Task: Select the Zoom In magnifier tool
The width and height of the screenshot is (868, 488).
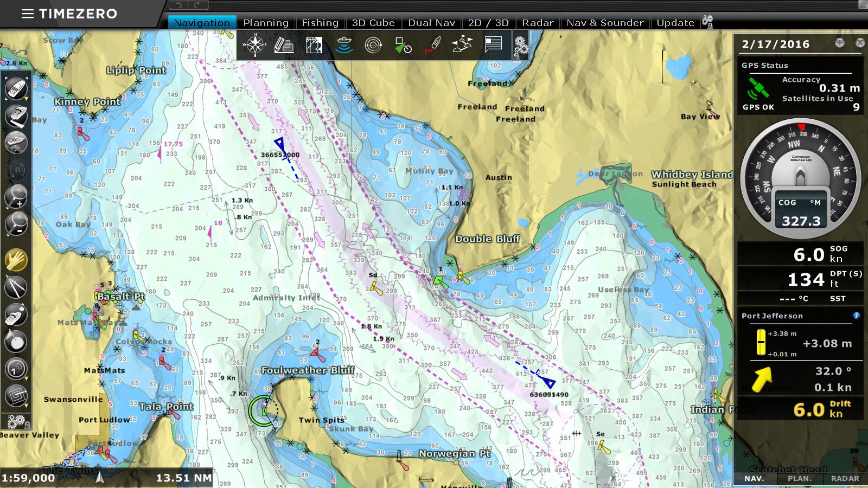Action: (16, 195)
